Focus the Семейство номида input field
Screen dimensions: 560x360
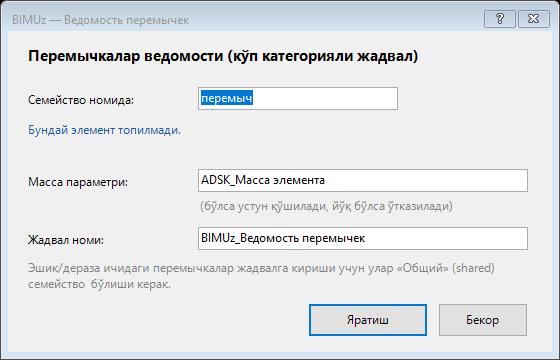[298, 99]
